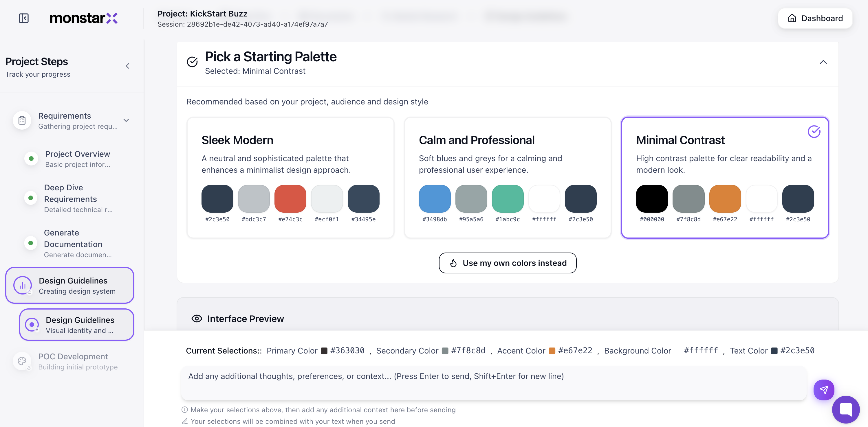Viewport: 868px width, 427px height.
Task: Click Use my own colors instead
Action: pyautogui.click(x=507, y=263)
